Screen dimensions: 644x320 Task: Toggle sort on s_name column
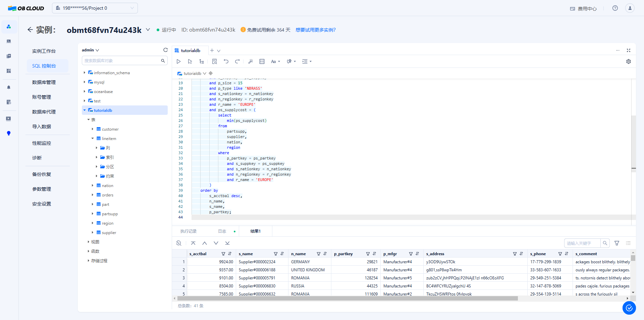pyautogui.click(x=282, y=254)
